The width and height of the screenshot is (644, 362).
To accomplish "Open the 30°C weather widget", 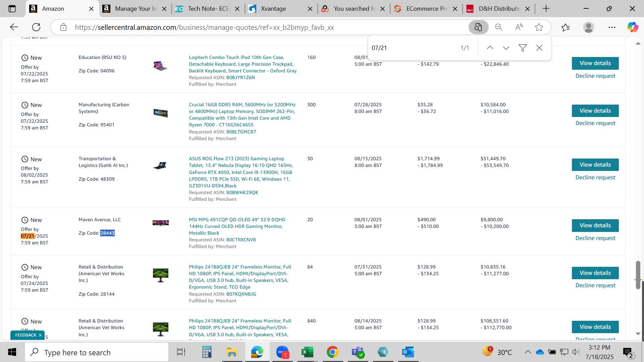I will point(497,352).
